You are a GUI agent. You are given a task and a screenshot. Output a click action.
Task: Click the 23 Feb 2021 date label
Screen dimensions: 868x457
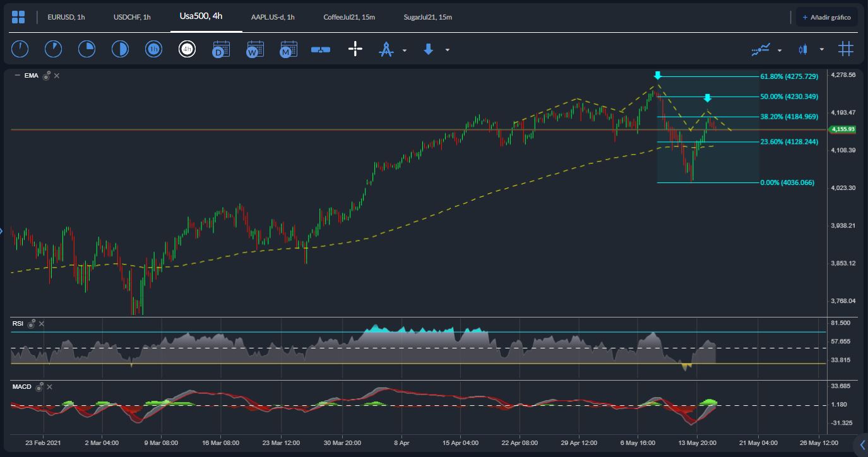(x=43, y=443)
